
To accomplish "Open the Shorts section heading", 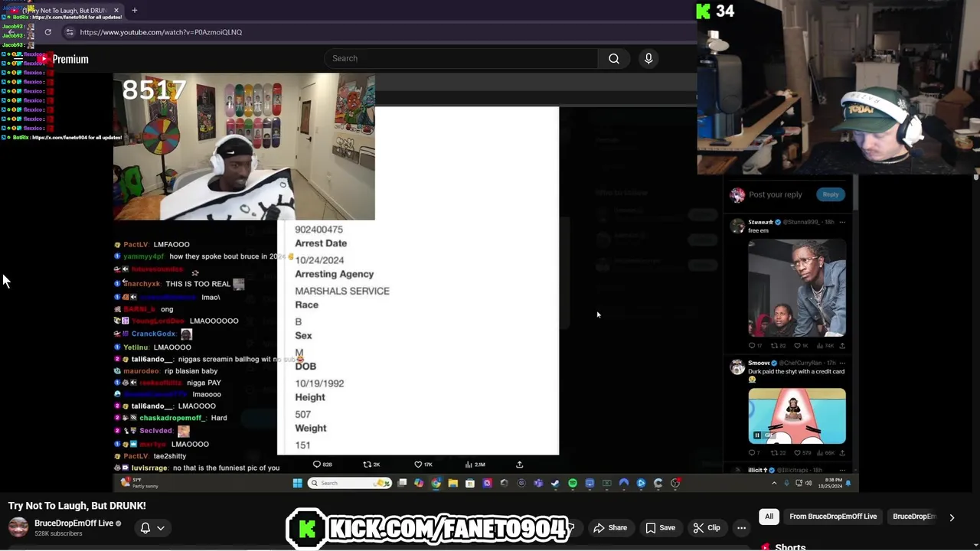I will (x=790, y=547).
